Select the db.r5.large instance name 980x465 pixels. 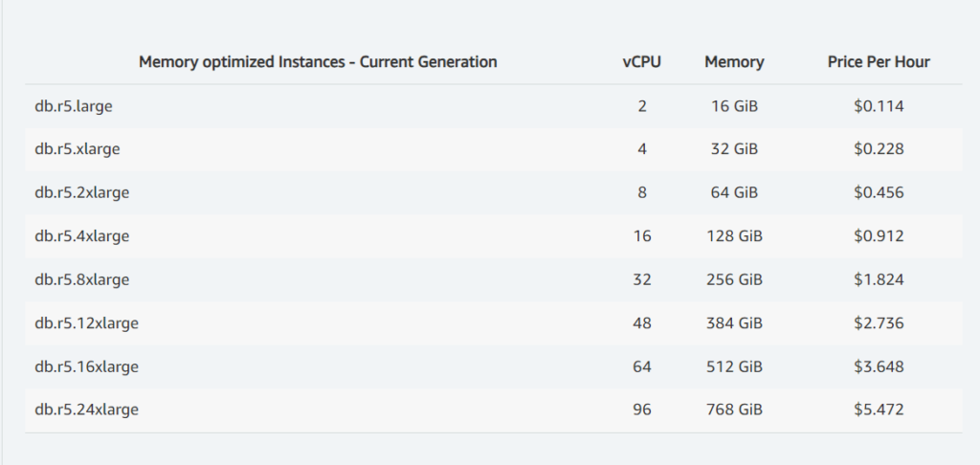74,106
